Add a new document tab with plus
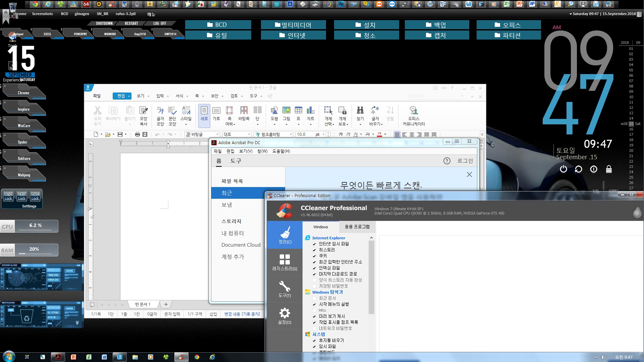 coord(166,304)
